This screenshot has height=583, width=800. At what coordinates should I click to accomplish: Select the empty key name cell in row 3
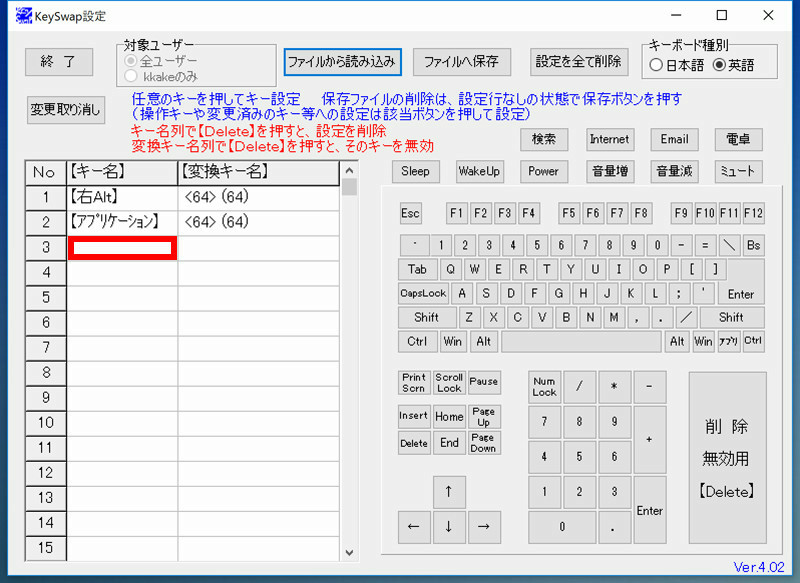point(122,248)
